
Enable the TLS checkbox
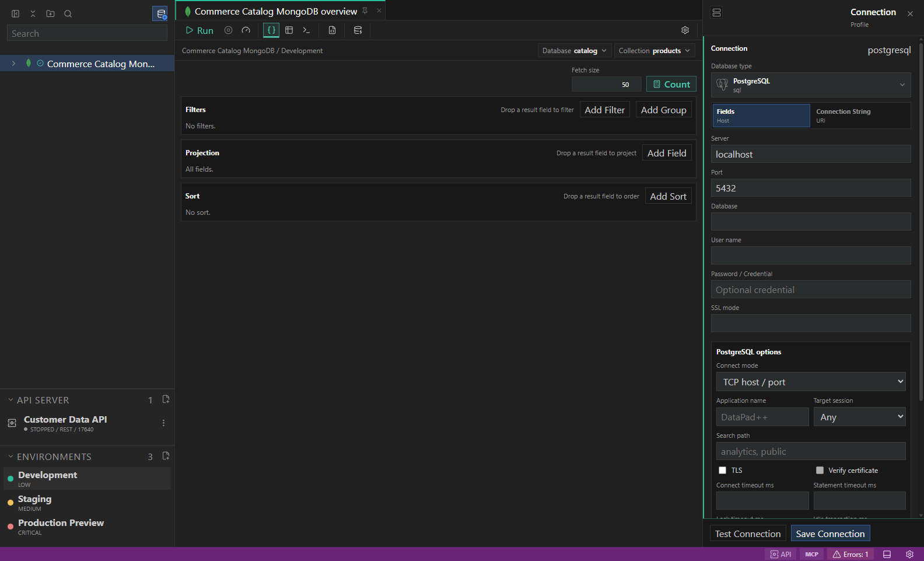(722, 471)
